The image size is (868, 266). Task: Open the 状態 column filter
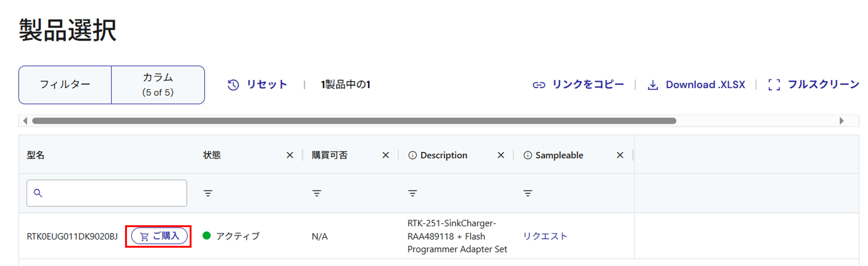[208, 193]
